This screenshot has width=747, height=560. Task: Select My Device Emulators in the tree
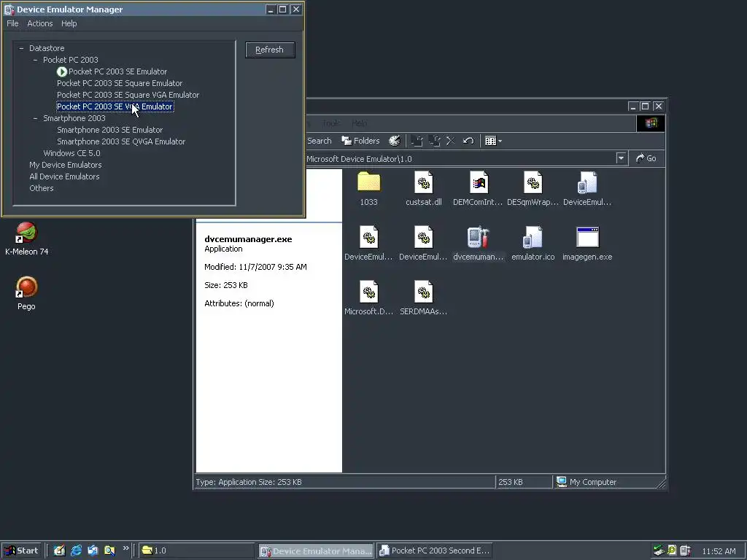65,165
